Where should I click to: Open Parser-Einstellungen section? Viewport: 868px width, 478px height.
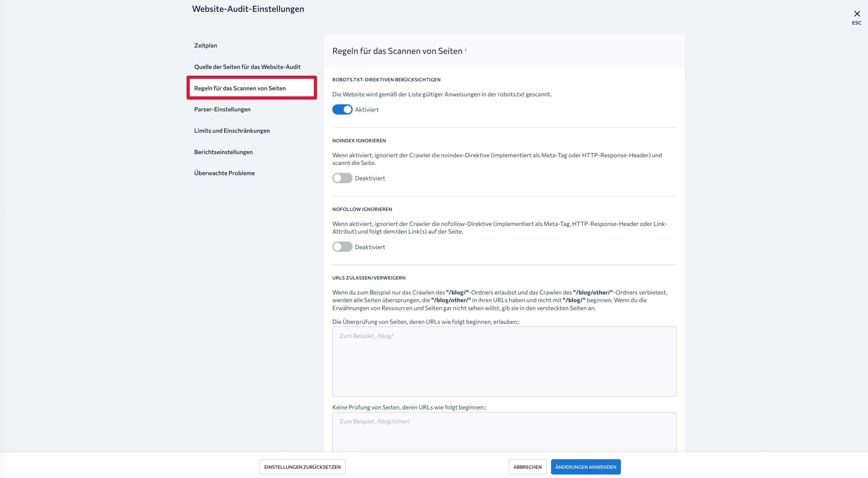(222, 109)
